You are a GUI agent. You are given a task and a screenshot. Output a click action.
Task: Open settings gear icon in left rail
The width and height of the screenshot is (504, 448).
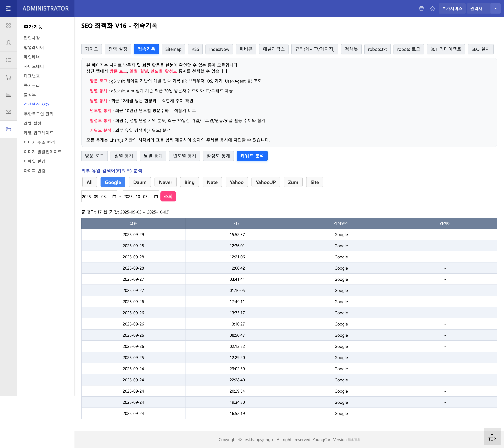[x=8, y=25]
